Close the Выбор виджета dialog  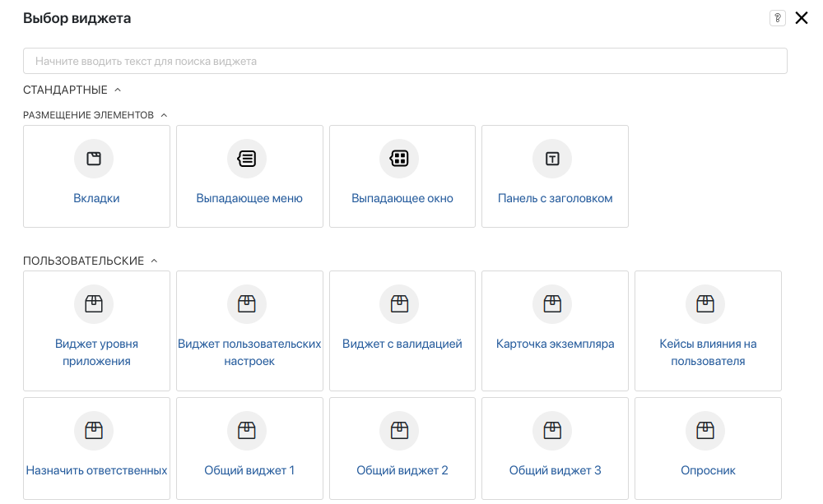coord(802,18)
